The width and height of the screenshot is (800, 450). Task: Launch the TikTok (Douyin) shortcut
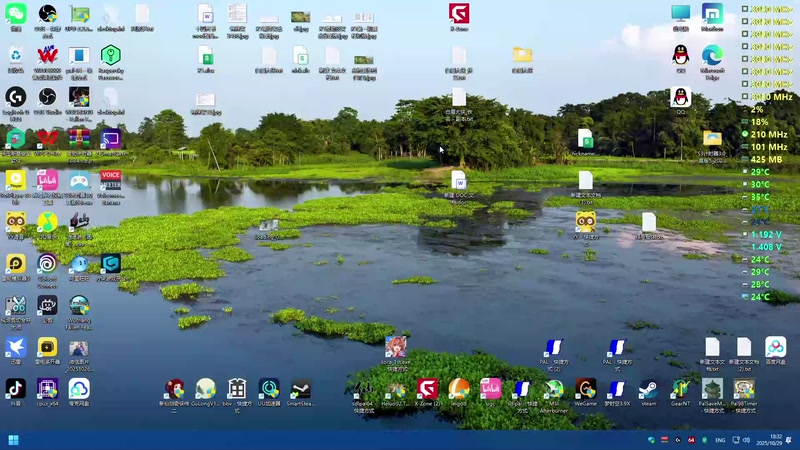tap(16, 390)
